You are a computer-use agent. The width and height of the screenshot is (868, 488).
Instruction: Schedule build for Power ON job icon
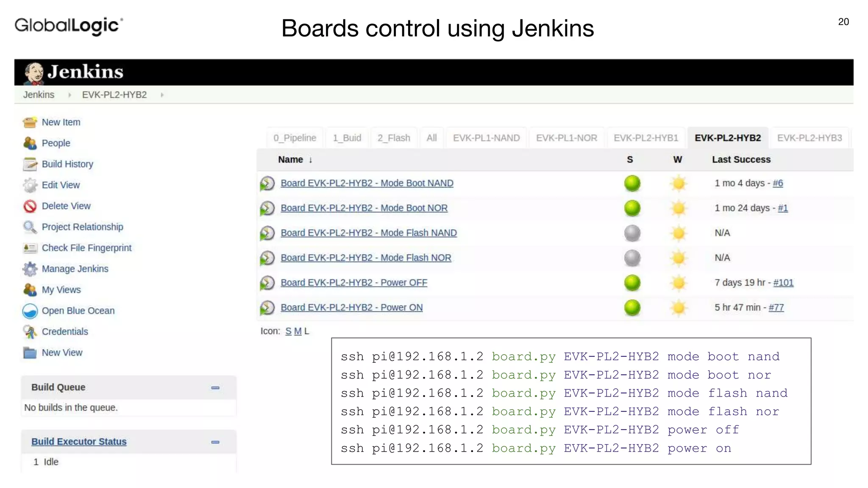pos(267,308)
